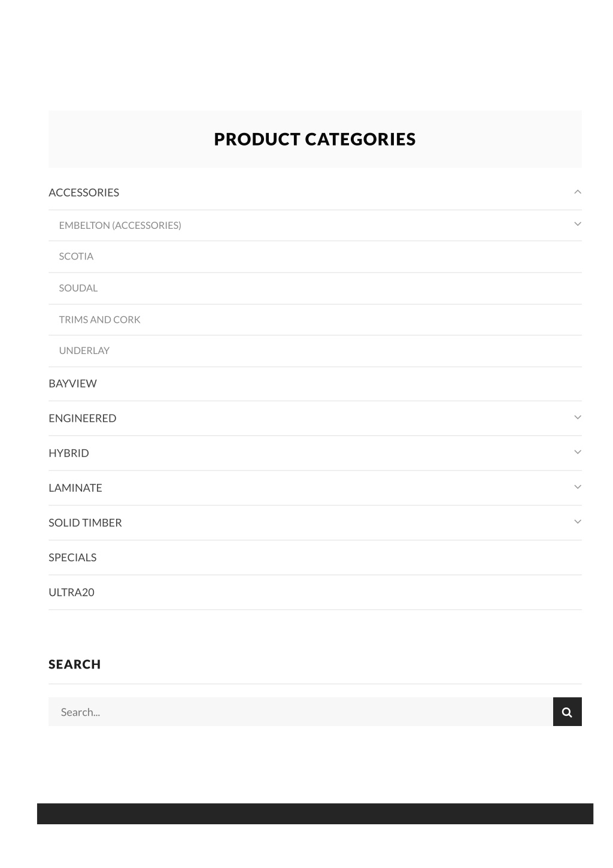The image size is (613, 868).
Task: Open the Underlay subcategory
Action: tap(84, 351)
